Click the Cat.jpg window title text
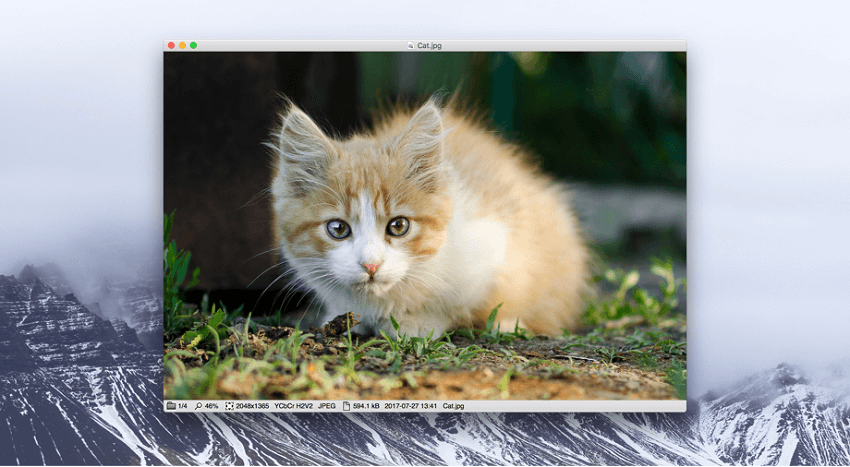This screenshot has width=850, height=467. [x=429, y=45]
